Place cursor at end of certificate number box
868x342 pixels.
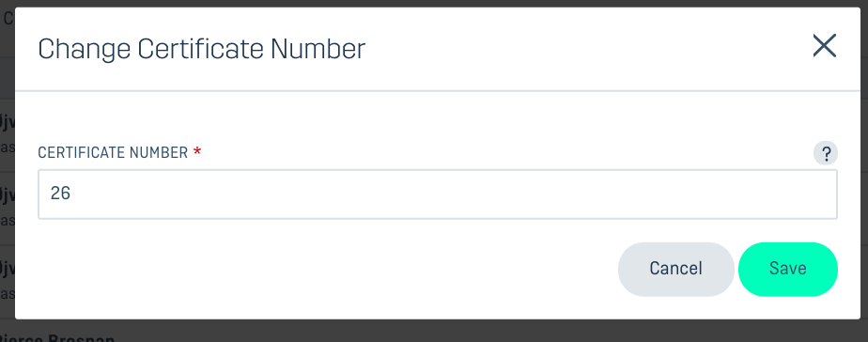coord(775,194)
